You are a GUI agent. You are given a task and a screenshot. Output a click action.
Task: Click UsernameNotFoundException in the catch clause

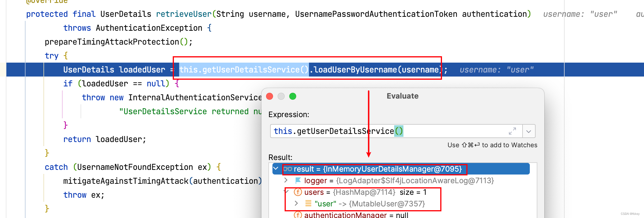pos(135,167)
